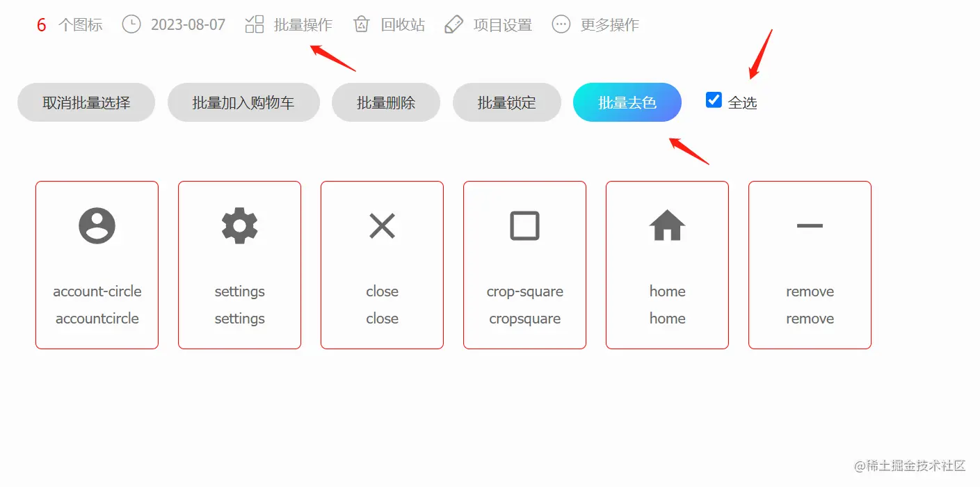Click the 批量删除 button
Viewport: 980px width, 487px height.
click(x=386, y=102)
